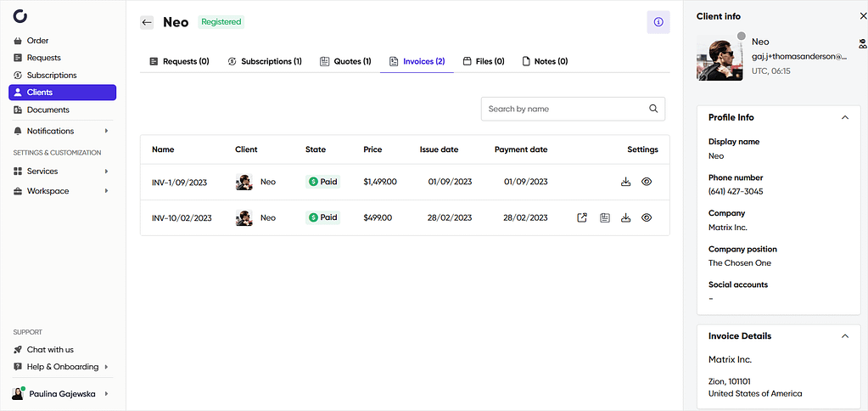Click the Registered status badge

coord(221,22)
